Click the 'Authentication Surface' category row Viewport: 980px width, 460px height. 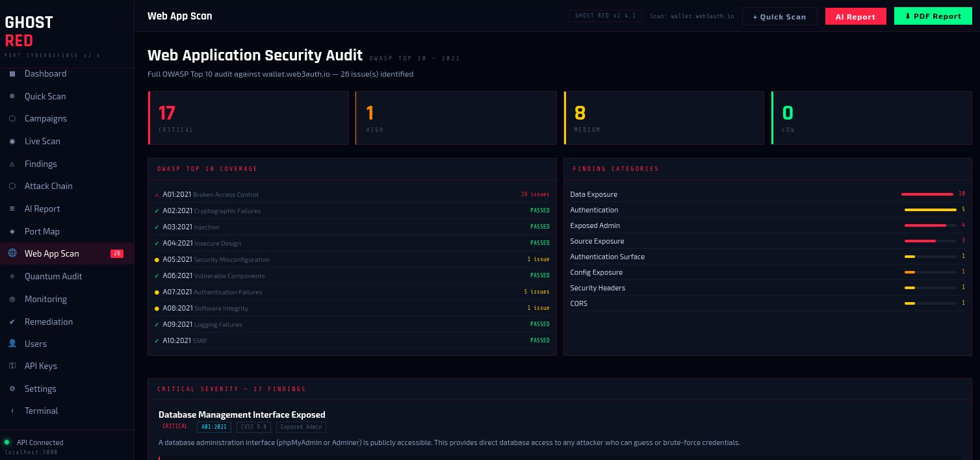tap(767, 257)
